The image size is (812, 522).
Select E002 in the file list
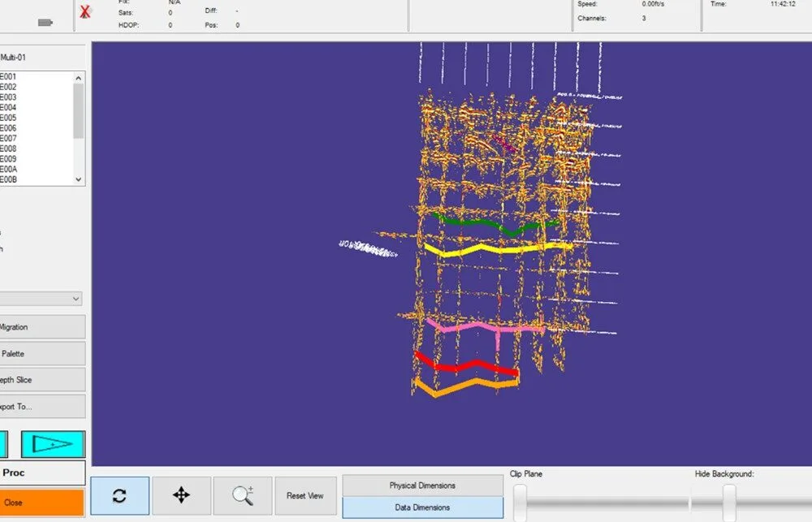click(x=8, y=87)
